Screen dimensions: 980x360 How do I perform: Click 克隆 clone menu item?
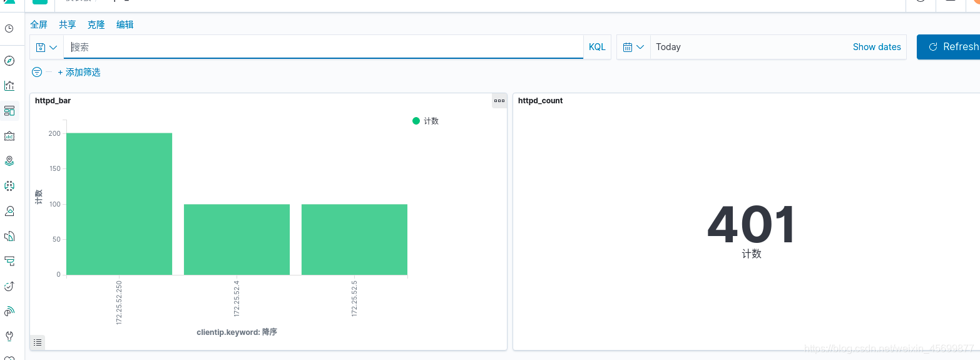tap(96, 24)
